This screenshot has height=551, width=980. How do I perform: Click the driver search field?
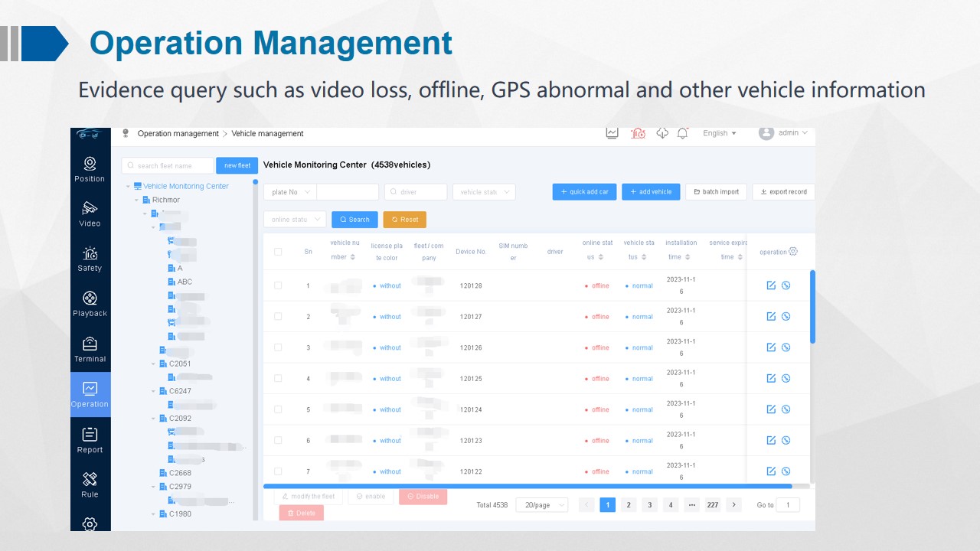coord(416,192)
